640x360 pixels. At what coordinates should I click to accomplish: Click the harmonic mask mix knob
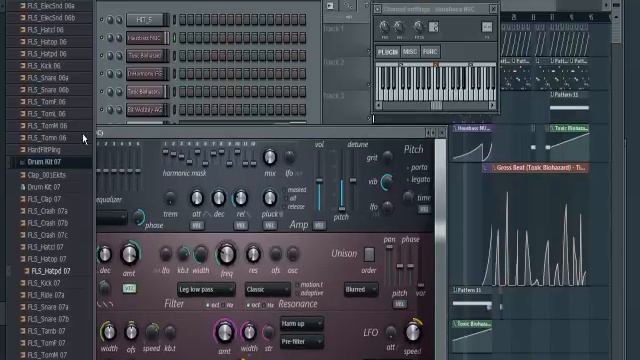coord(269,157)
